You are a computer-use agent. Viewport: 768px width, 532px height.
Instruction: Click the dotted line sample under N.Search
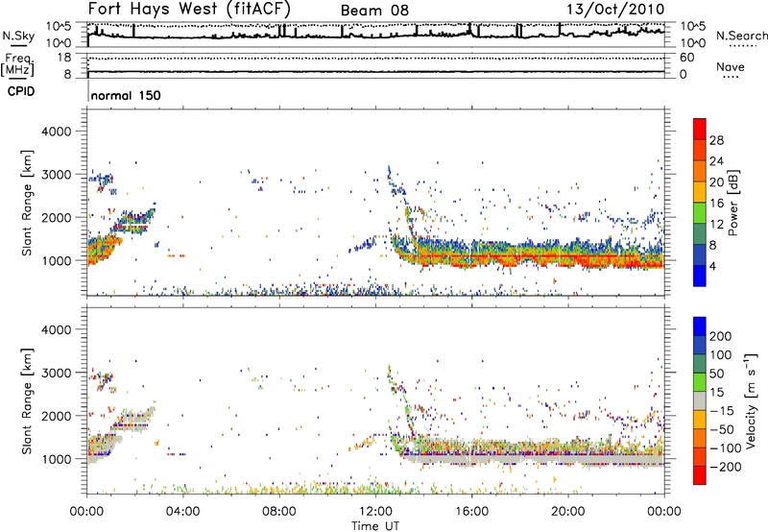coord(743,46)
